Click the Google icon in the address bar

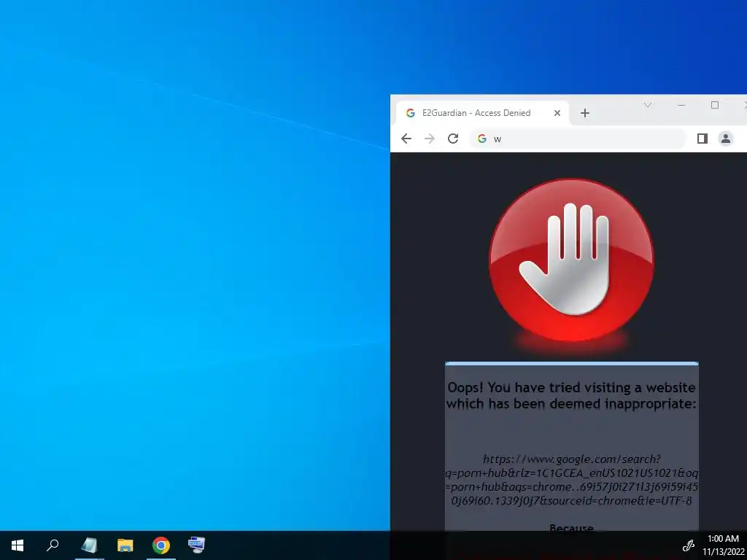coord(482,139)
